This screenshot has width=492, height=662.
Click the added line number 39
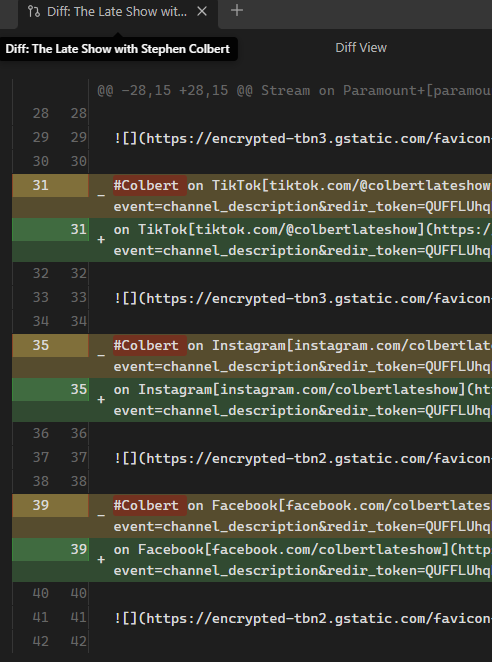tap(79, 549)
